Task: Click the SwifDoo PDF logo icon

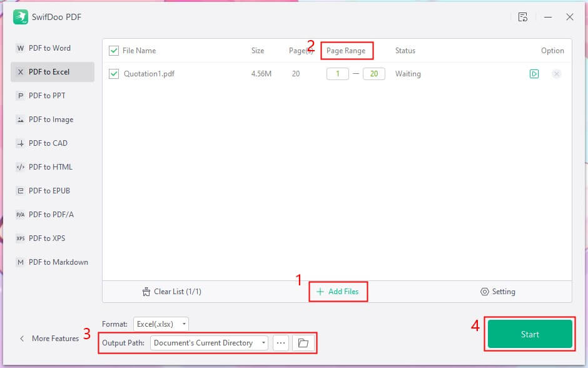Action: [x=21, y=17]
